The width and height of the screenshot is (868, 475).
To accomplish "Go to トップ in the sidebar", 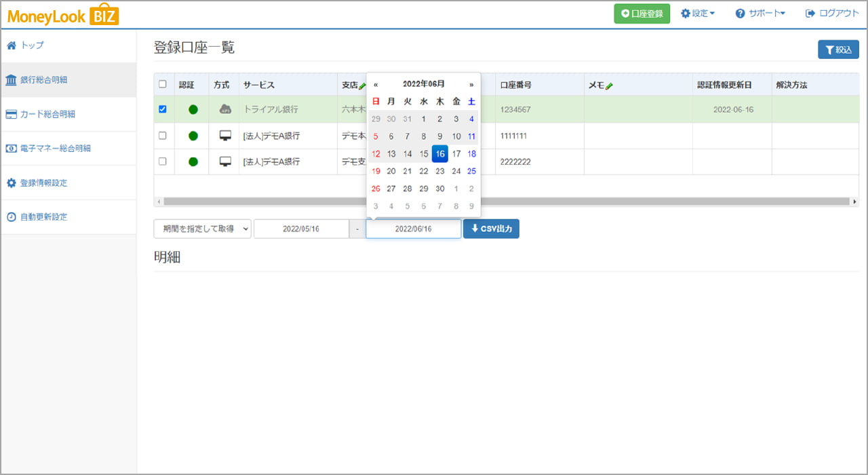I will point(68,45).
